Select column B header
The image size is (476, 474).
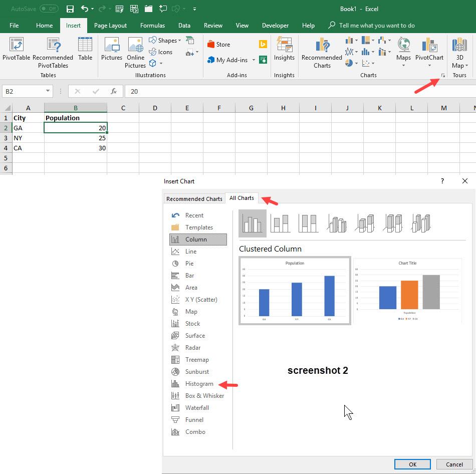[x=76, y=108]
